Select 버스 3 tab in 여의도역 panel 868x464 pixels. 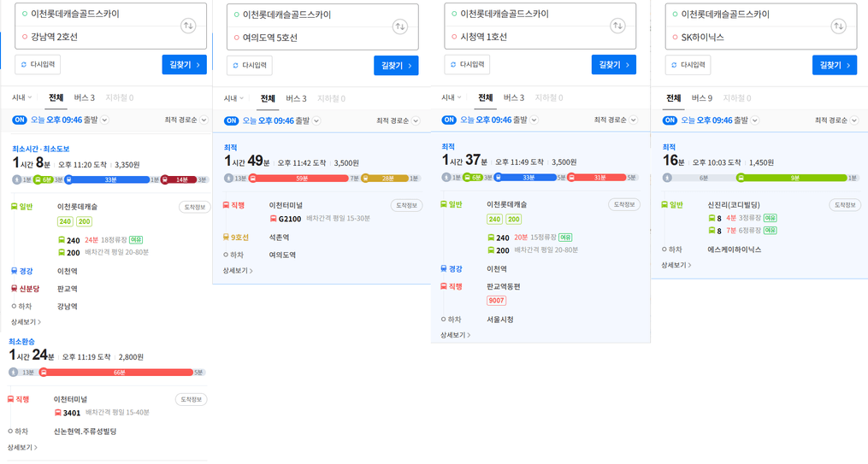click(x=296, y=98)
